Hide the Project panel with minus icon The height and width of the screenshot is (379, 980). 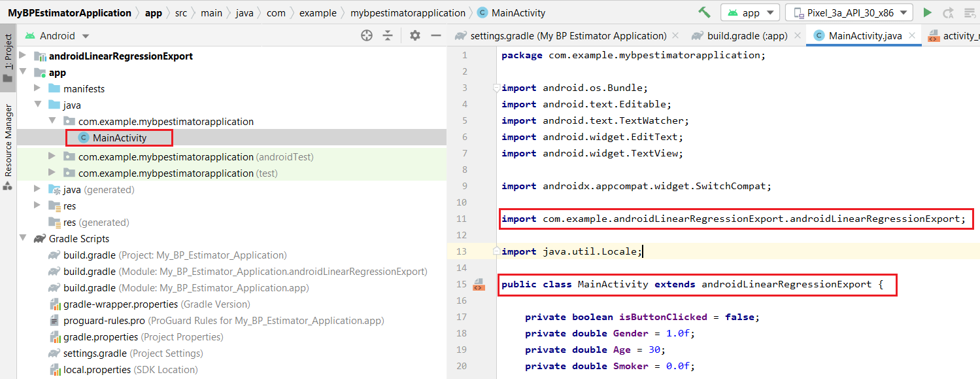[436, 36]
